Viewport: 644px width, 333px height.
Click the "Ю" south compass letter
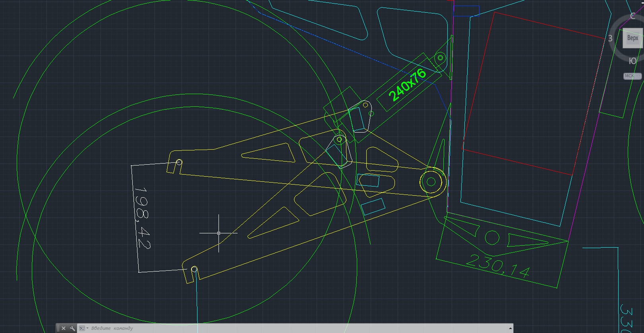coord(632,61)
